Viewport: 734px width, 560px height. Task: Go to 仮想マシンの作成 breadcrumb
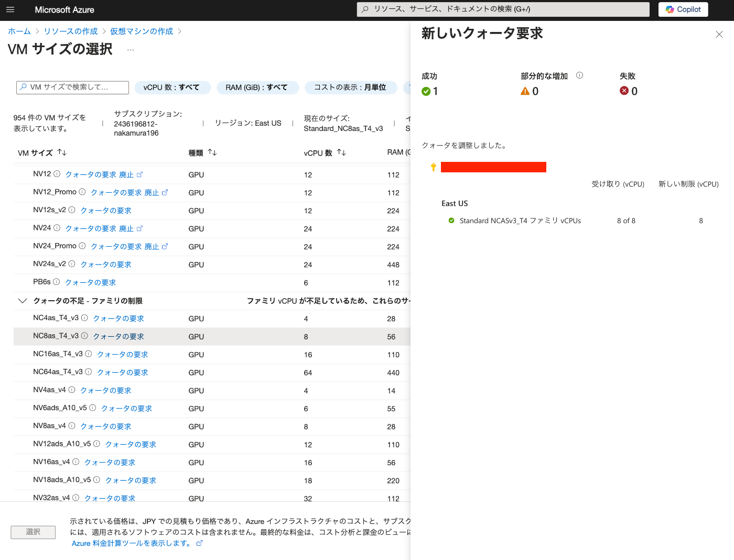(142, 31)
